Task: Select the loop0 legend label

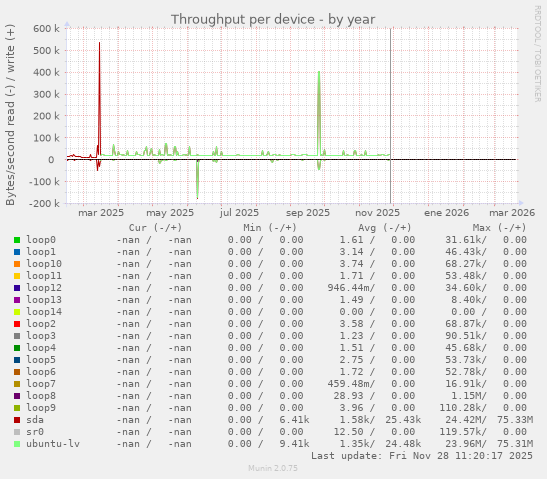Action: [x=41, y=240]
